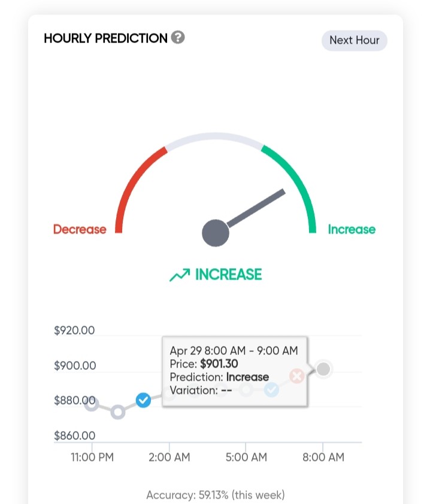The height and width of the screenshot is (504, 430).
Task: Click the green Increase gauge label
Action: [352, 229]
